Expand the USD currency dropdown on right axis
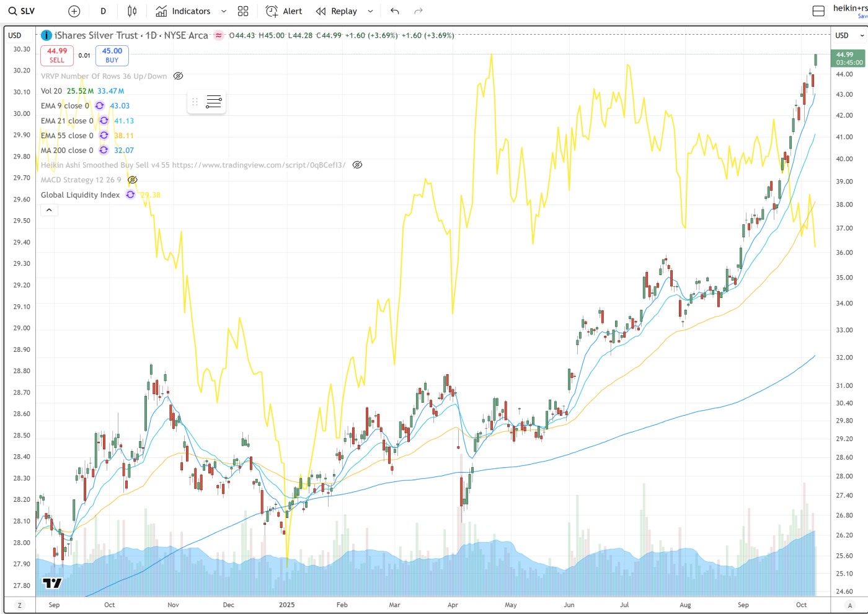868x614 pixels. [x=849, y=35]
